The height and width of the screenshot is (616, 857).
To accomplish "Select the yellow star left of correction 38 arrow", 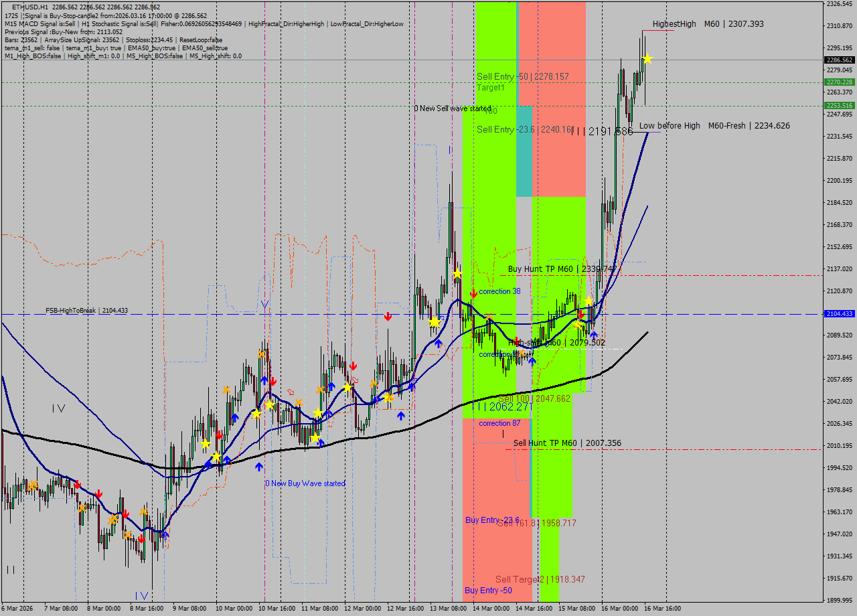I will click(x=457, y=274).
